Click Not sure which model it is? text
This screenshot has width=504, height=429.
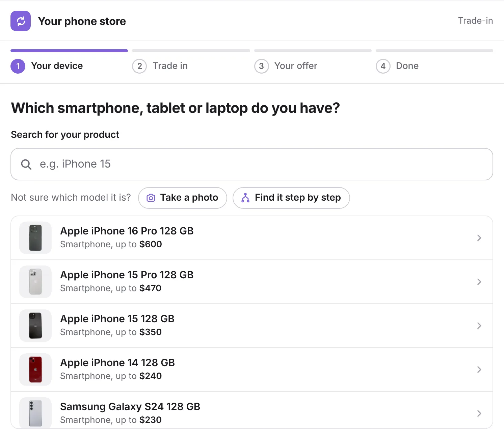[x=71, y=198]
